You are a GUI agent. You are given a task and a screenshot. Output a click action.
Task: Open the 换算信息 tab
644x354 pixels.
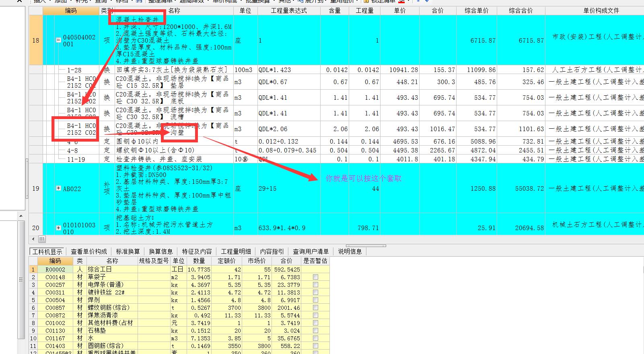(161, 251)
